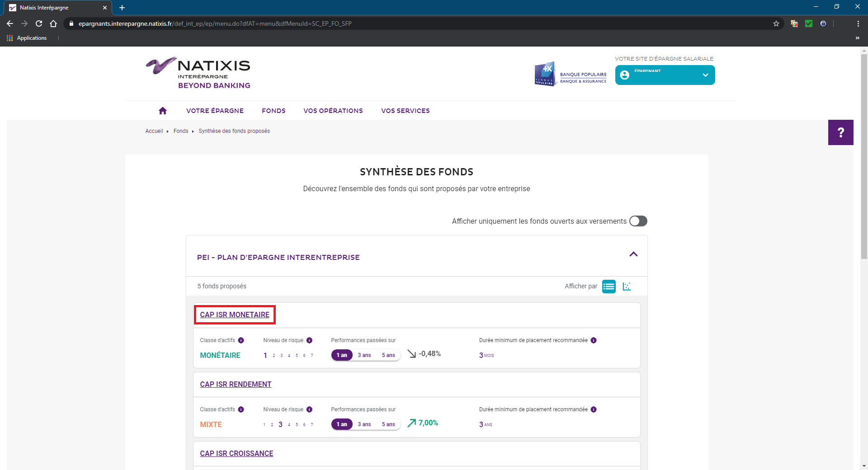The width and height of the screenshot is (868, 470).
Task: Show info for Niveau de risque in CAP ISR RENDEMENT
Action: [309, 409]
